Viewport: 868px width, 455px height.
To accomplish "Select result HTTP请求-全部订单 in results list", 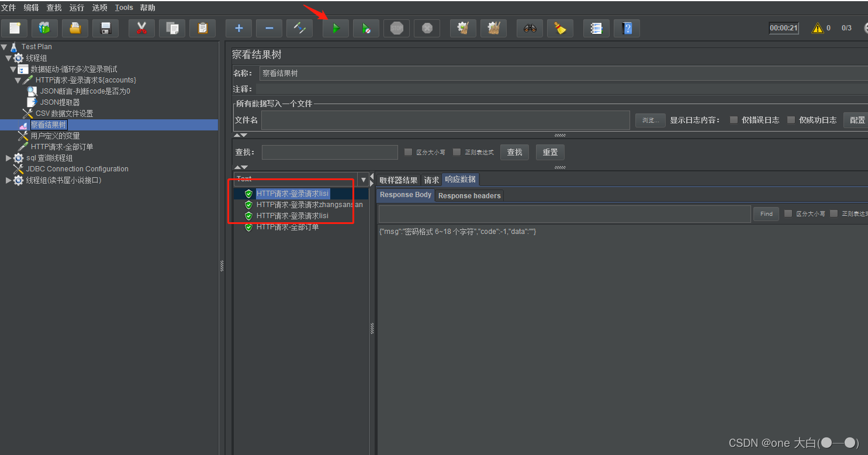I will click(288, 227).
